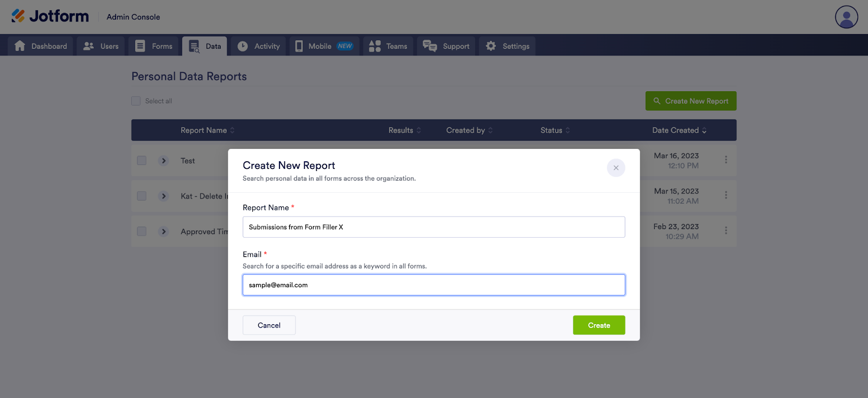The width and height of the screenshot is (868, 398).
Task: Check the Test report checkbox
Action: [142, 161]
